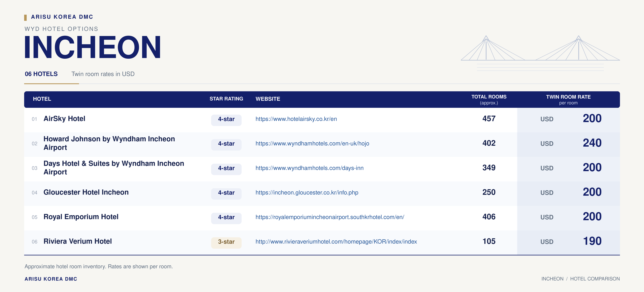Select the 105 total rooms value
644x292 pixels.
tap(489, 241)
